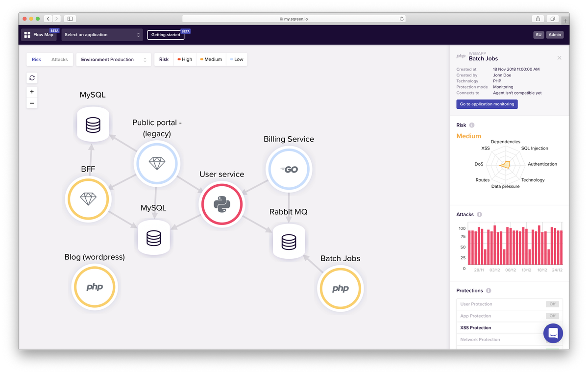Switch to the Attacks tab
The width and height of the screenshot is (588, 374).
click(x=60, y=59)
